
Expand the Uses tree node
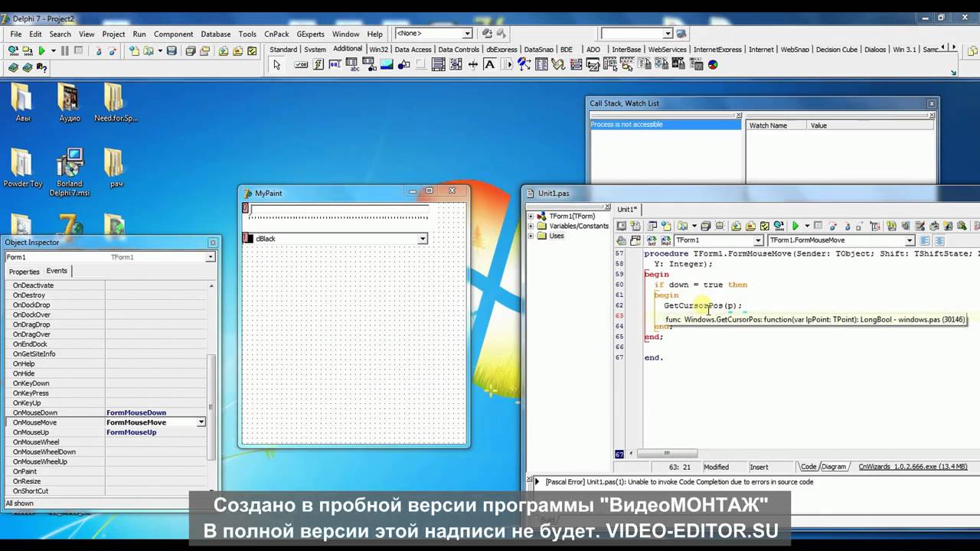coord(531,236)
